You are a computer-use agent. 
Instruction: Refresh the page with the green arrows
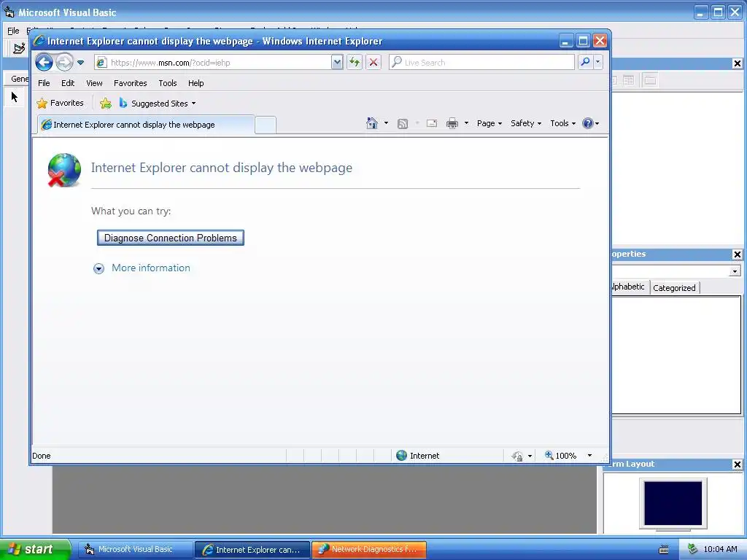point(355,63)
